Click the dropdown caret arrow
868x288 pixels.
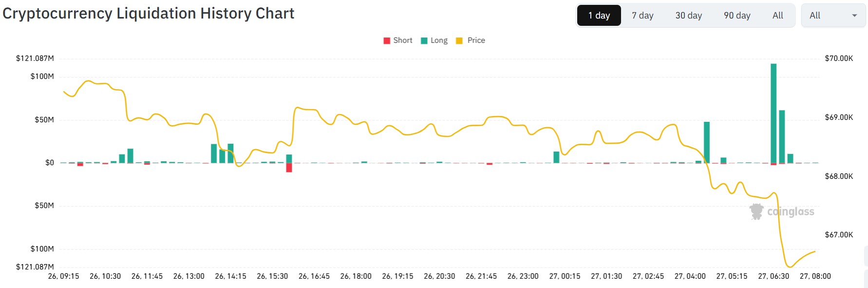tap(854, 16)
